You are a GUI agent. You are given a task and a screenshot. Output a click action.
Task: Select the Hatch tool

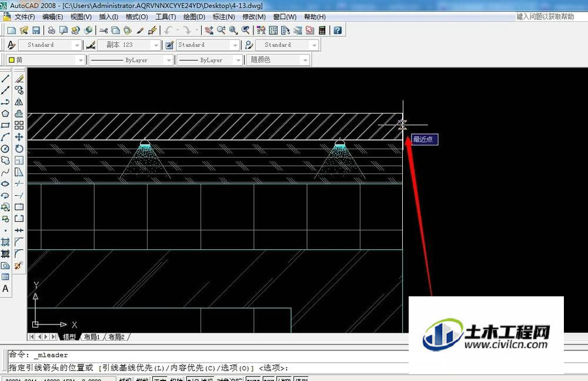pyautogui.click(x=5, y=242)
